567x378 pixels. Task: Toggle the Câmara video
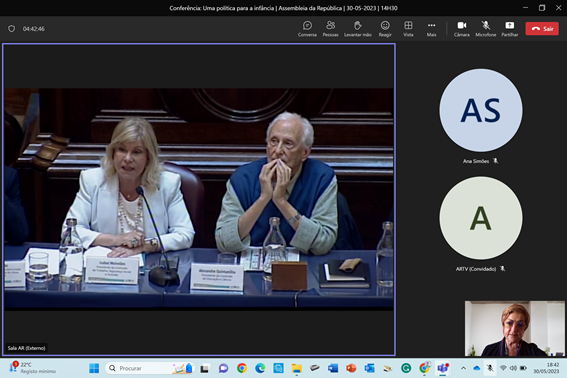click(461, 29)
